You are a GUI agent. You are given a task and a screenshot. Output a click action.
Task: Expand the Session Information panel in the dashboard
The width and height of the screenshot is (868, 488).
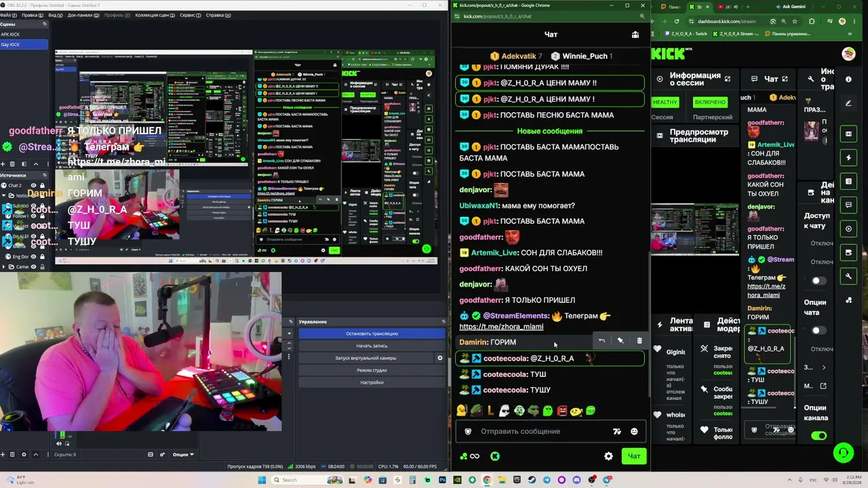click(x=728, y=79)
